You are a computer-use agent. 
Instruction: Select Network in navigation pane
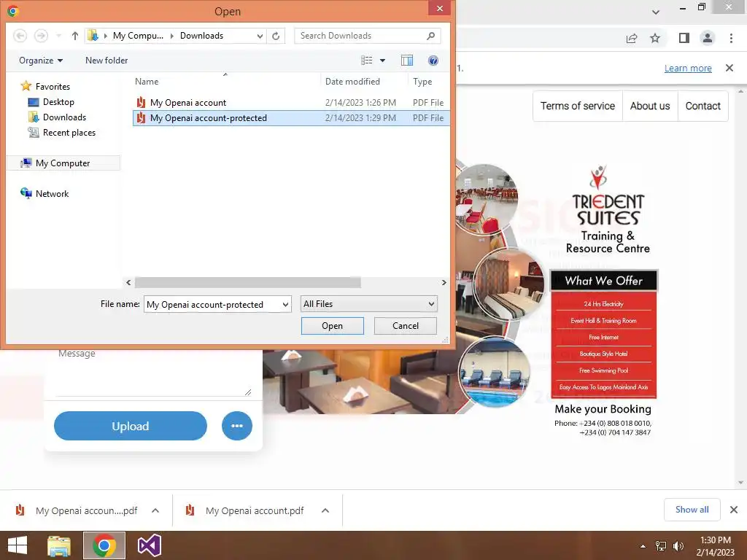44,193
